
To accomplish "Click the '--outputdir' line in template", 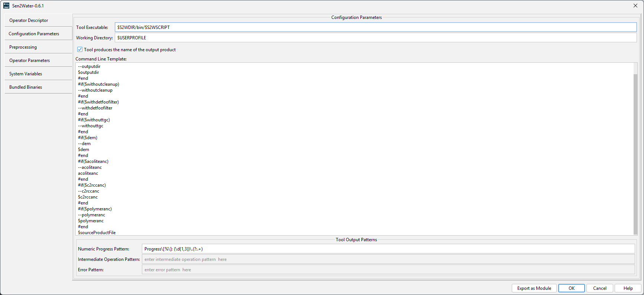I will pos(89,66).
